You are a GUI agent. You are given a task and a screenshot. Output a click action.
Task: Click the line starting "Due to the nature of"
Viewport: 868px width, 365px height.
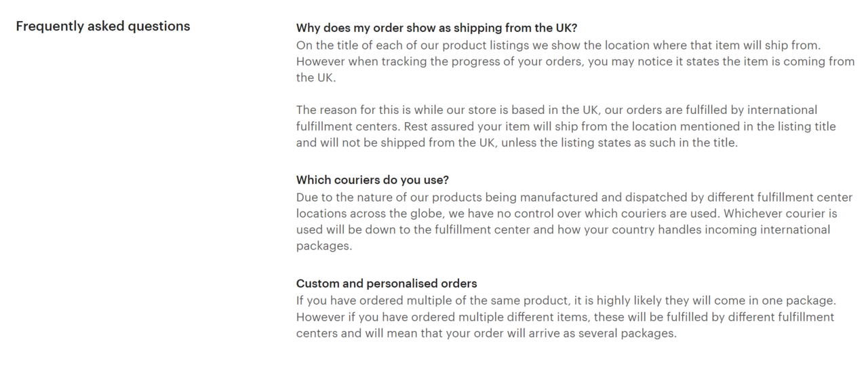pos(574,197)
